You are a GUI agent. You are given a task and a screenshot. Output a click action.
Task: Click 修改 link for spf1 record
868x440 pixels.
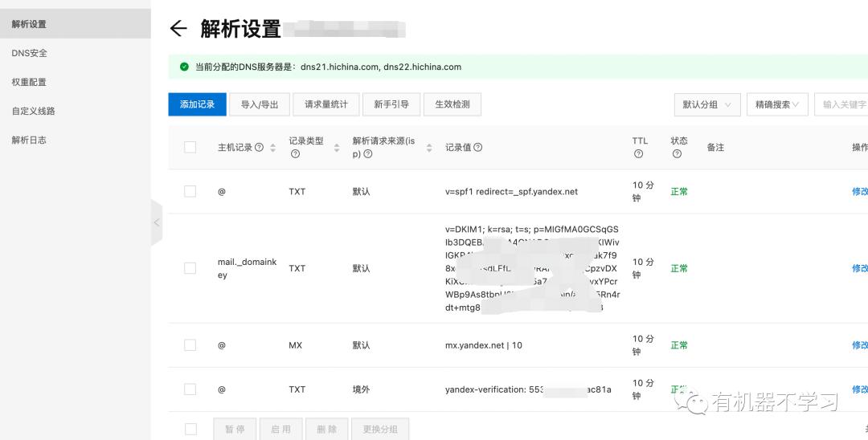point(860,191)
